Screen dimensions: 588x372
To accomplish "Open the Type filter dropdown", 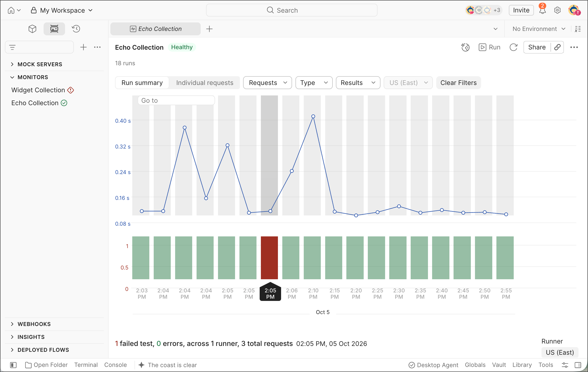I will 314,83.
